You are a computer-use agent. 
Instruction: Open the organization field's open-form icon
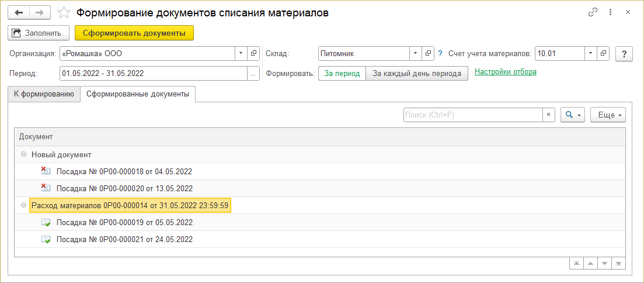click(x=254, y=54)
